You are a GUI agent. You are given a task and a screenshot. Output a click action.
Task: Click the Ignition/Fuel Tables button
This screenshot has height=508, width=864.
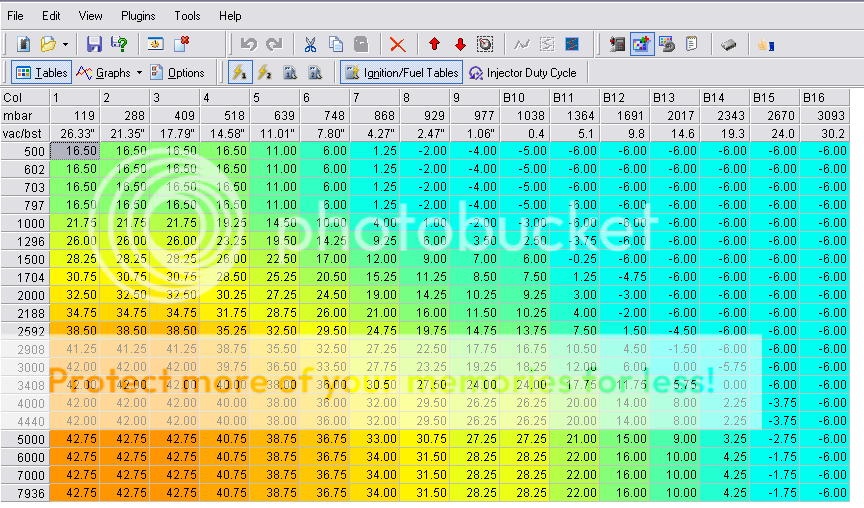click(x=401, y=73)
